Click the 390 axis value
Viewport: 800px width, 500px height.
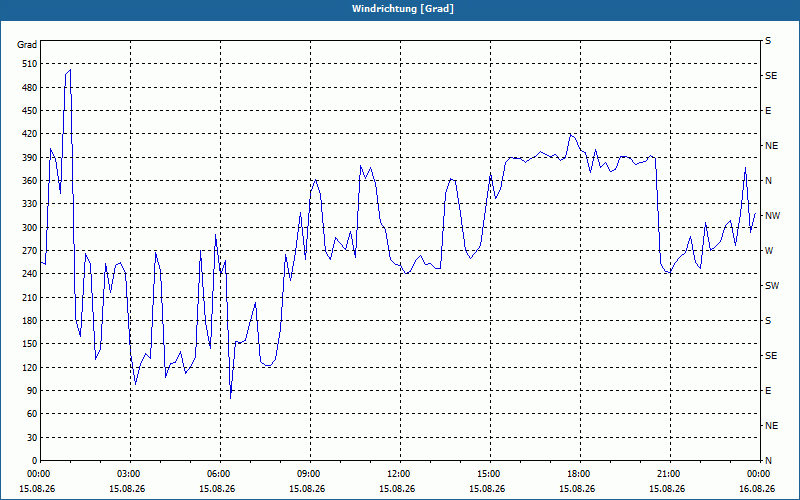pyautogui.click(x=30, y=158)
